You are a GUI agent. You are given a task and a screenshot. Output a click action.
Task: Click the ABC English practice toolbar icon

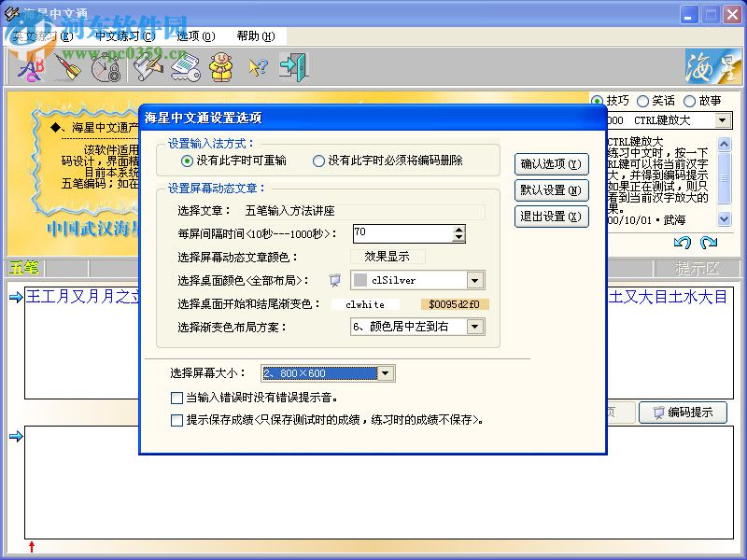point(31,67)
